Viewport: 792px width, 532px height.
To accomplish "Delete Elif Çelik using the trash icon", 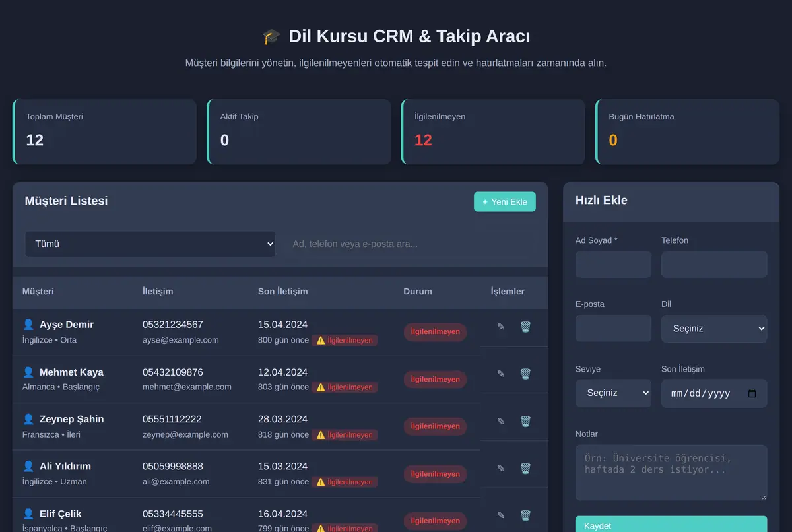I will tap(525, 515).
